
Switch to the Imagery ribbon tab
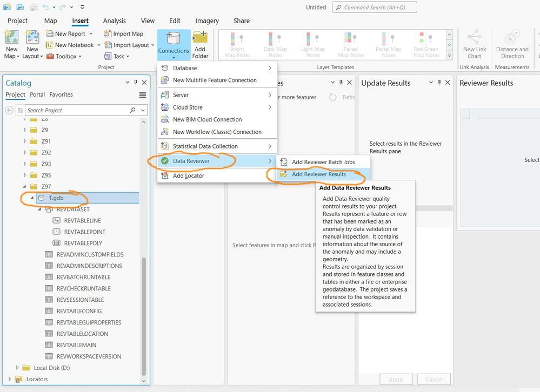click(207, 21)
